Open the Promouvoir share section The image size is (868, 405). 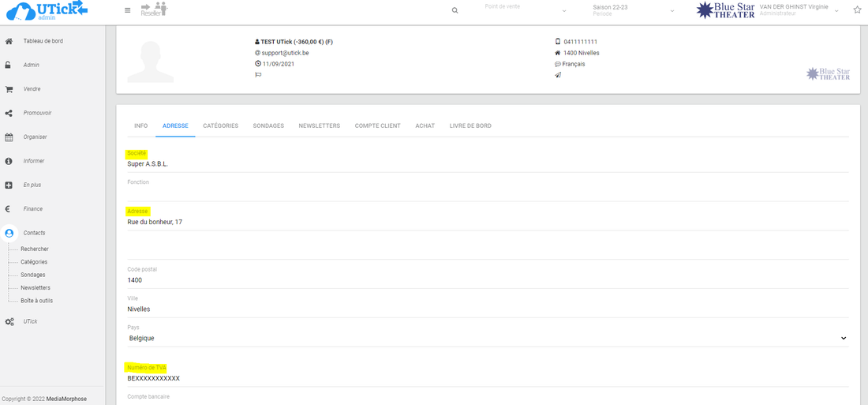click(36, 113)
